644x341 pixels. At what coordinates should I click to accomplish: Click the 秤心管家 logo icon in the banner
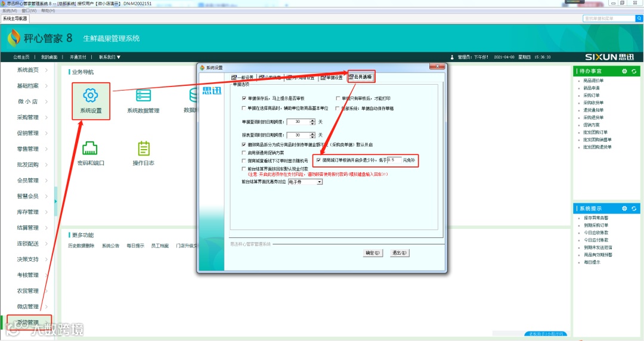point(14,38)
